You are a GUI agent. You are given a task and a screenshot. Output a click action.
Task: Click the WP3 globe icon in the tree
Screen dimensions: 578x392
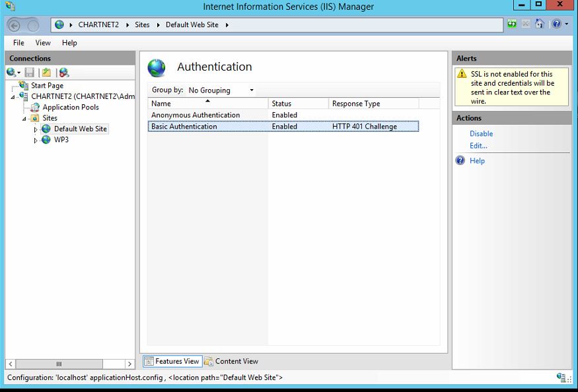tap(46, 140)
